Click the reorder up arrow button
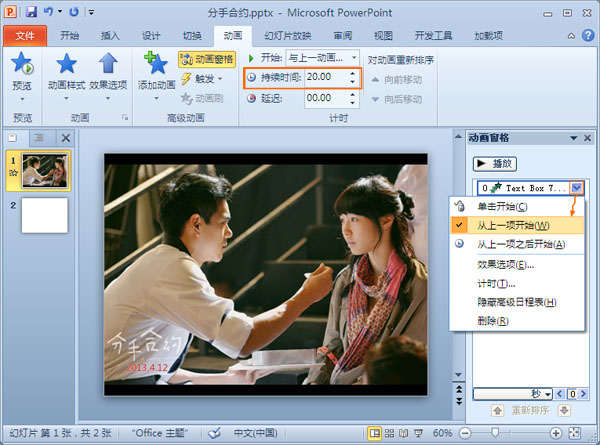Viewport: 600px width, 445px height. click(x=497, y=411)
